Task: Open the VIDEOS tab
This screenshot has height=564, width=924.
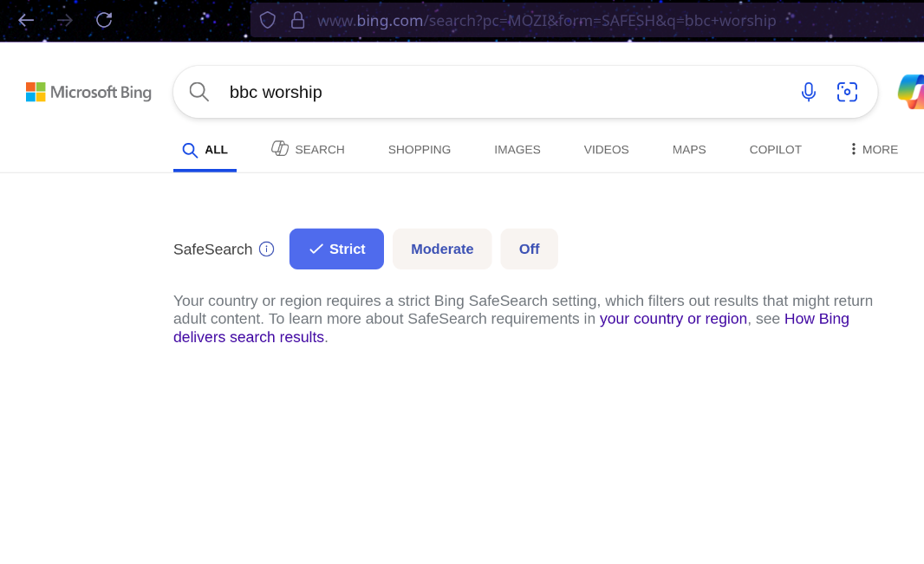Action: pos(607,150)
